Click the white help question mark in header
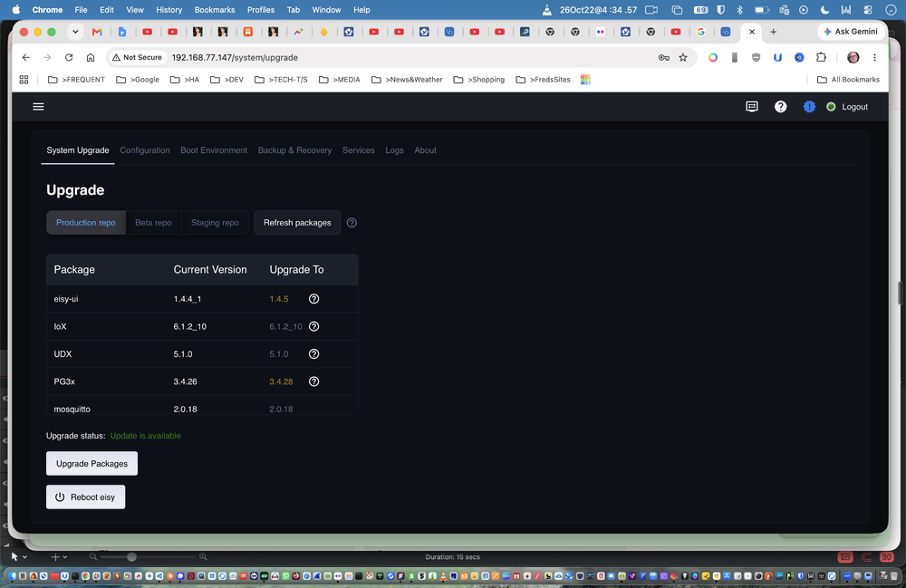The width and height of the screenshot is (906, 588). (x=781, y=106)
